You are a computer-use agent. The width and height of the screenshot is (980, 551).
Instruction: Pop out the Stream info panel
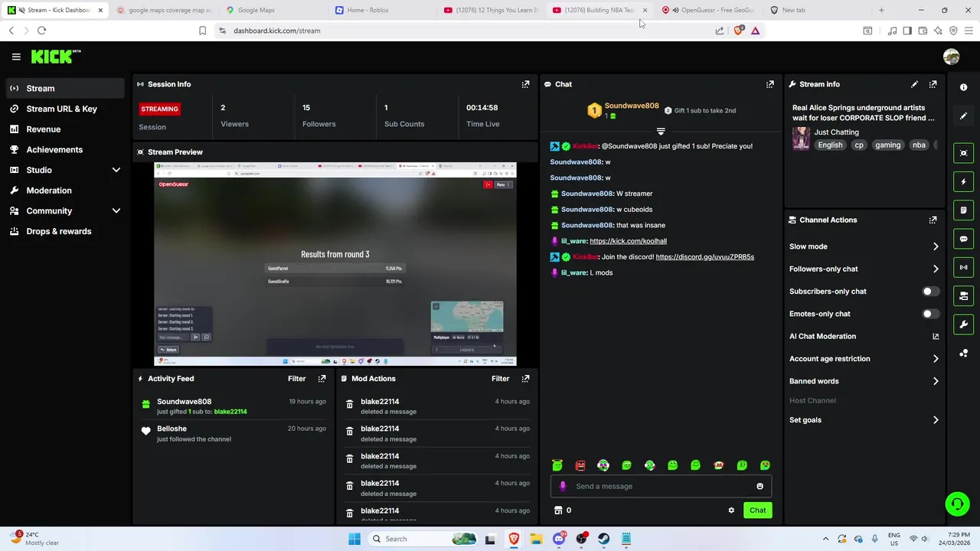pyautogui.click(x=933, y=84)
